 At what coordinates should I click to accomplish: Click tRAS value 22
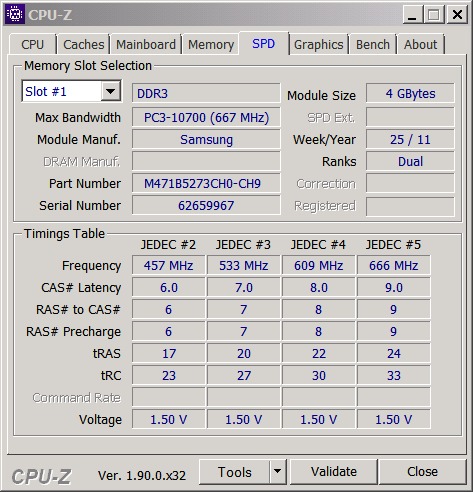click(x=318, y=353)
